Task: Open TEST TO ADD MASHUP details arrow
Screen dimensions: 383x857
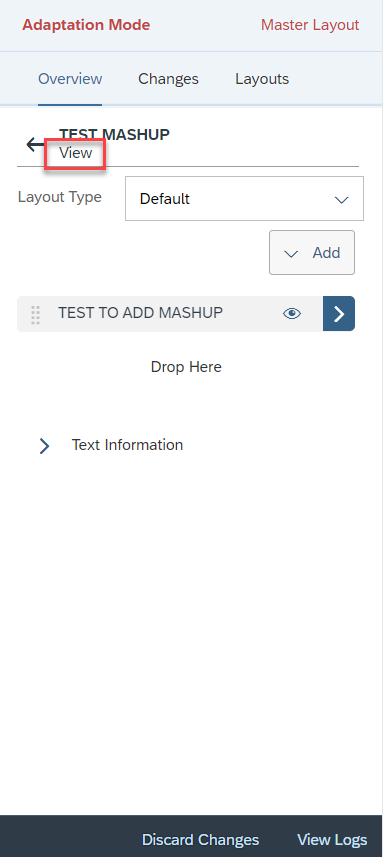Action: coord(339,314)
